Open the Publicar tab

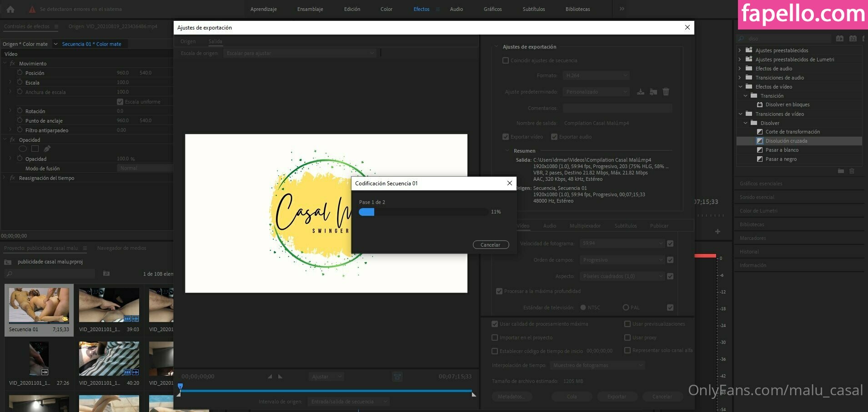click(x=659, y=226)
